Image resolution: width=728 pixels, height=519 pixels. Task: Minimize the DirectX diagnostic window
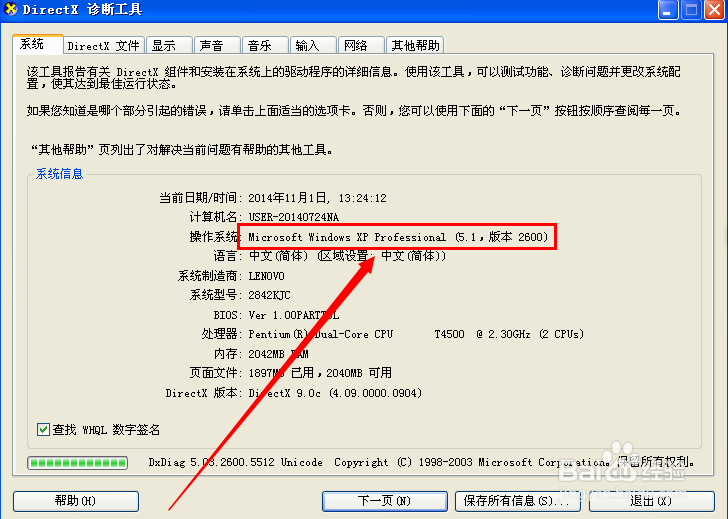point(668,10)
